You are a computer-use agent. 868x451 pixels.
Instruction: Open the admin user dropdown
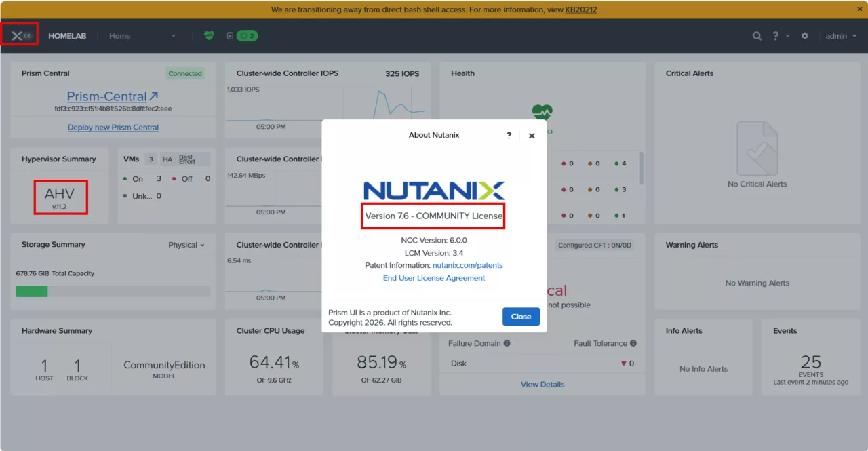[842, 36]
